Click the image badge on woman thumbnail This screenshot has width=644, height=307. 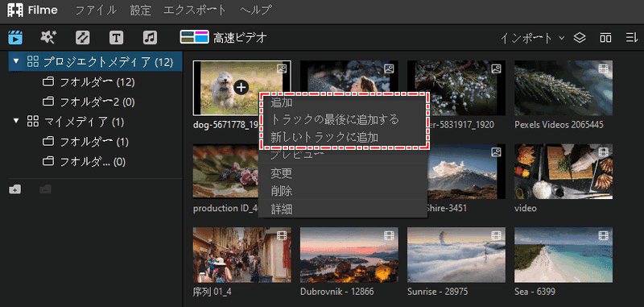coord(389,68)
